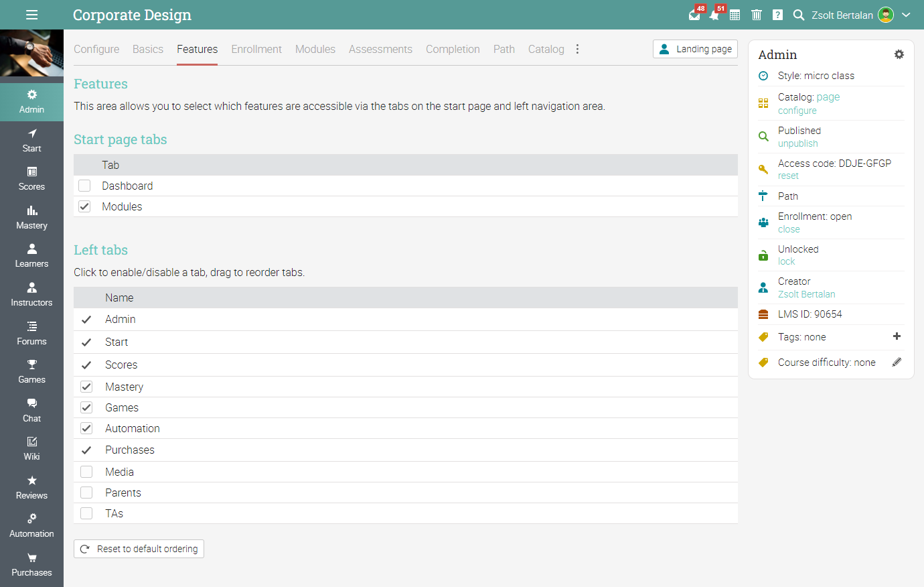Click Zsolt Bertalan username in top bar
Screen dimensions: 924x587
point(842,15)
